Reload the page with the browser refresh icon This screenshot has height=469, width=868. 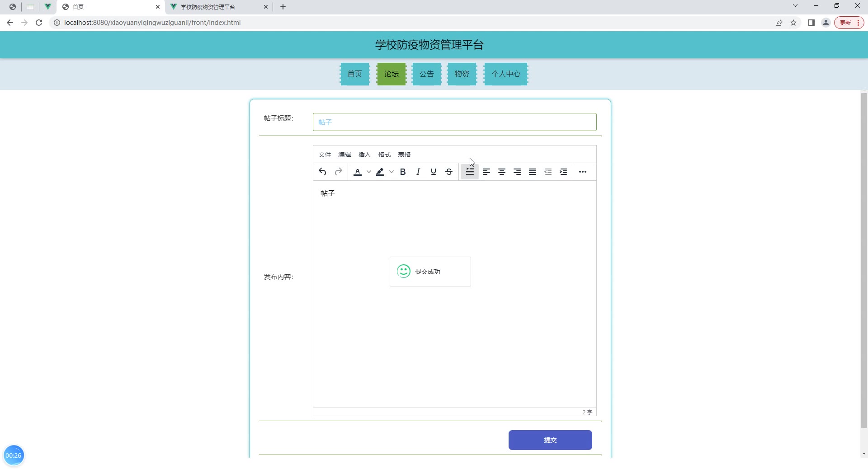[39, 23]
